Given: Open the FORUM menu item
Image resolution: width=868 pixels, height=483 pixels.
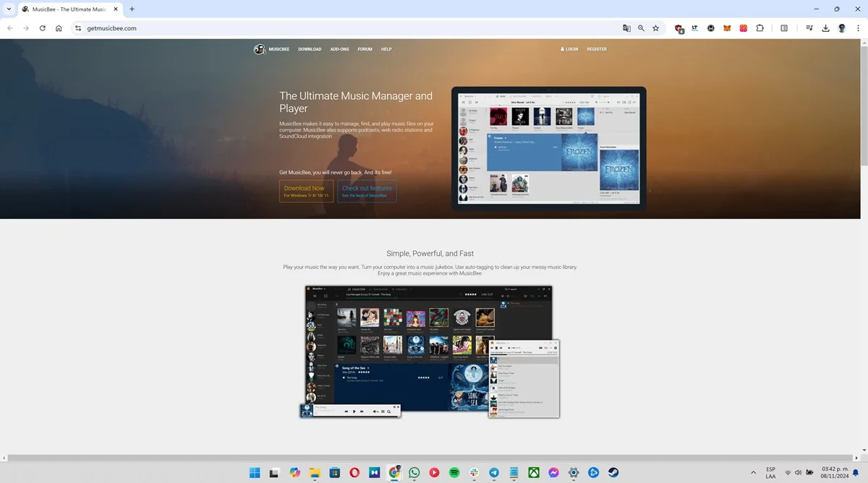Looking at the screenshot, I should click(365, 49).
